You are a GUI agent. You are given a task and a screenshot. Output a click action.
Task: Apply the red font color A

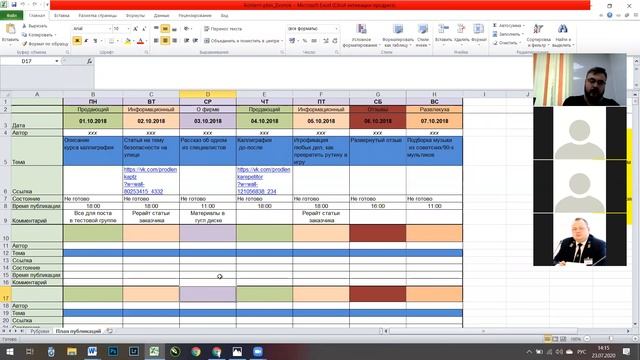pyautogui.click(x=140, y=41)
